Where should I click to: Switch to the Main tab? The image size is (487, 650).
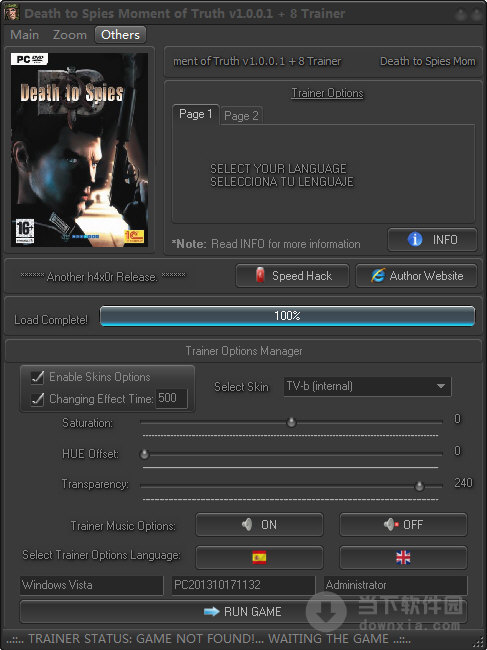pos(25,35)
